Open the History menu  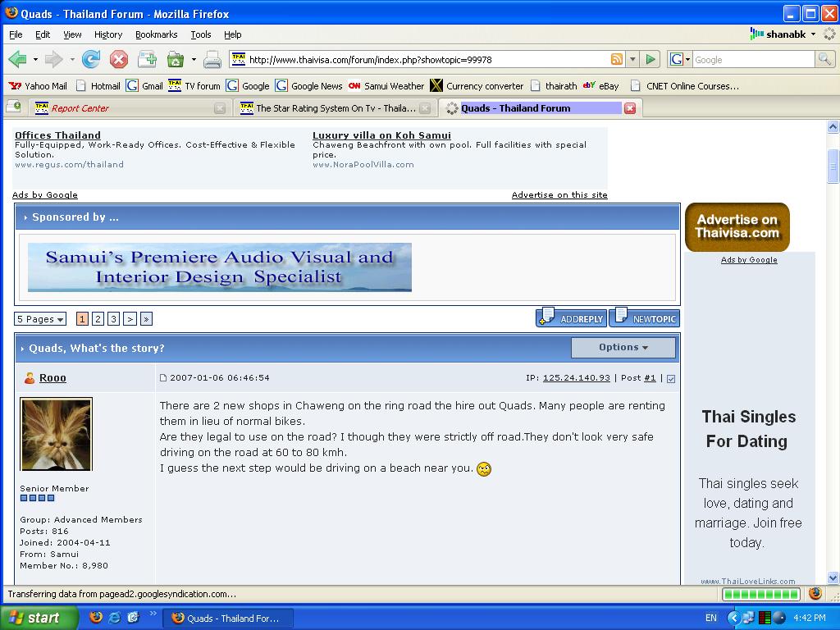(108, 34)
